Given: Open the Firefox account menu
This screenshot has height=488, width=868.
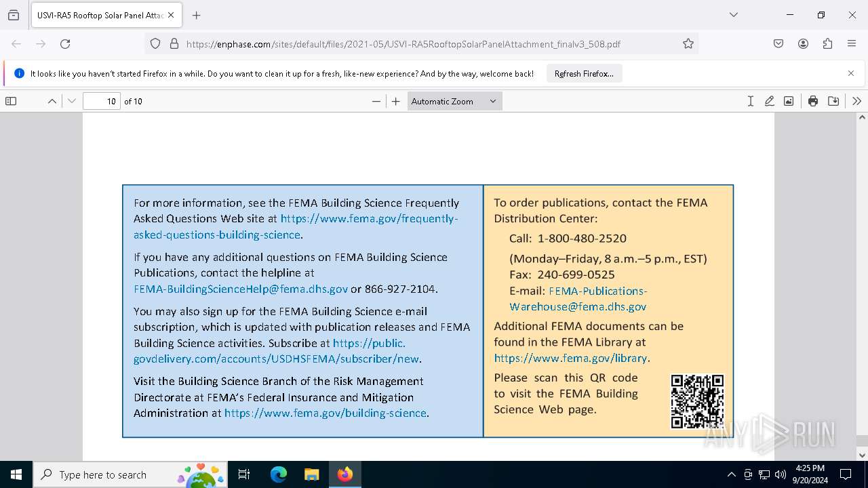Looking at the screenshot, I should pos(803,43).
